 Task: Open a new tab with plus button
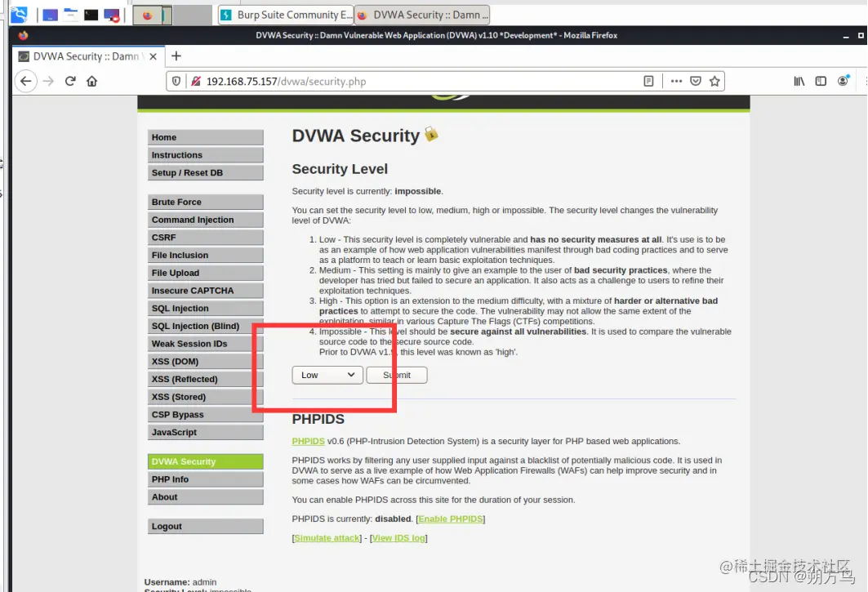tap(176, 56)
